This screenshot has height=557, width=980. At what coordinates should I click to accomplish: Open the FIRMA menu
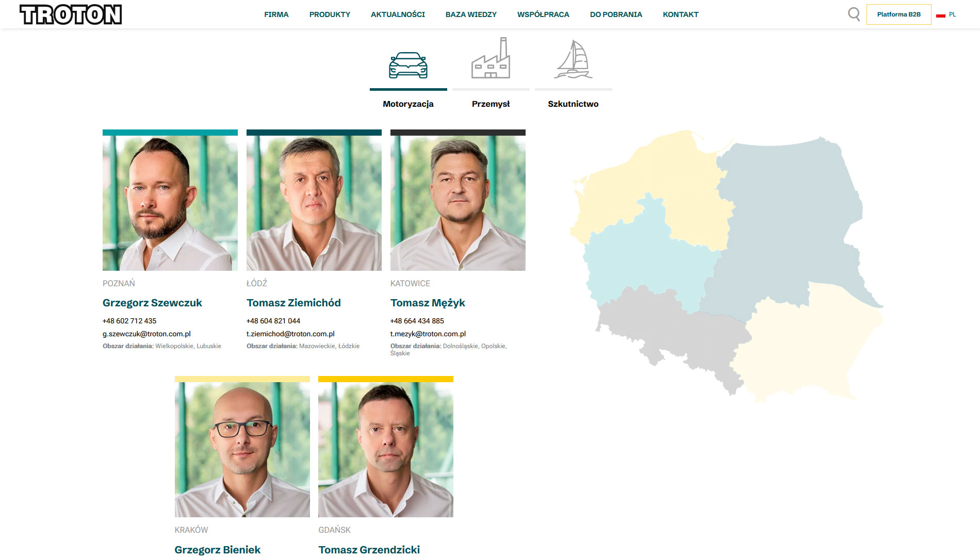pyautogui.click(x=276, y=14)
